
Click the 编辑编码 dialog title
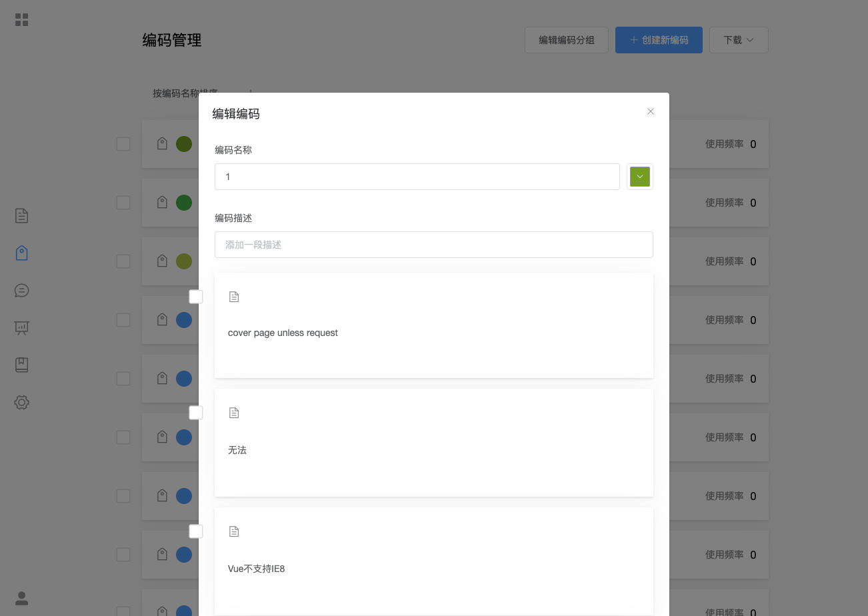pyautogui.click(x=236, y=114)
